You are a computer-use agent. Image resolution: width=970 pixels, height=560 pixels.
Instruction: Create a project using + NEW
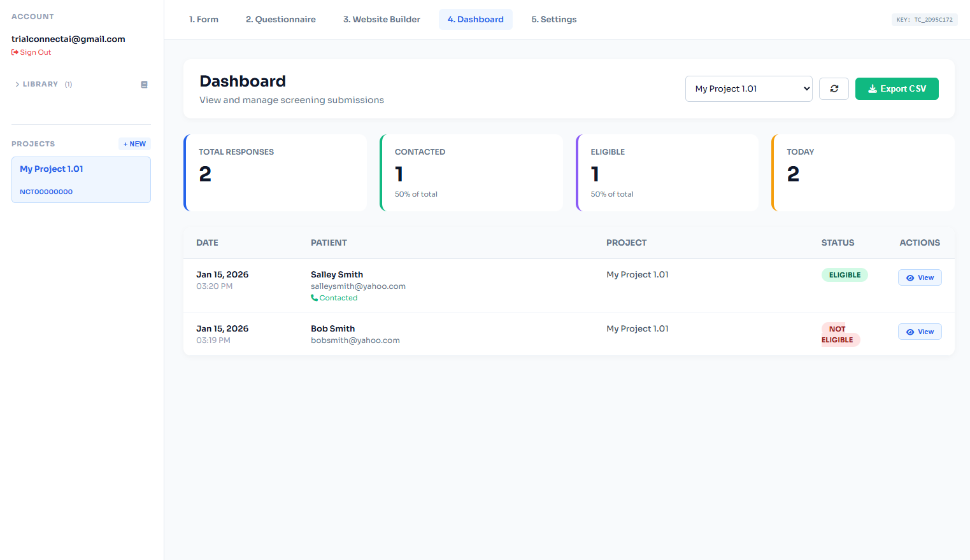[134, 144]
